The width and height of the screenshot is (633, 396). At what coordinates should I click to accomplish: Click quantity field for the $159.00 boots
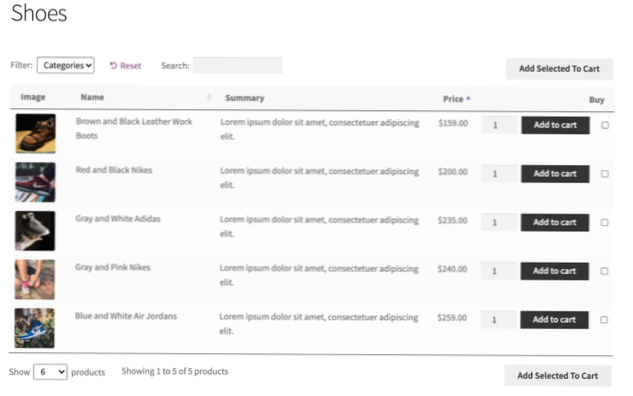tap(499, 125)
